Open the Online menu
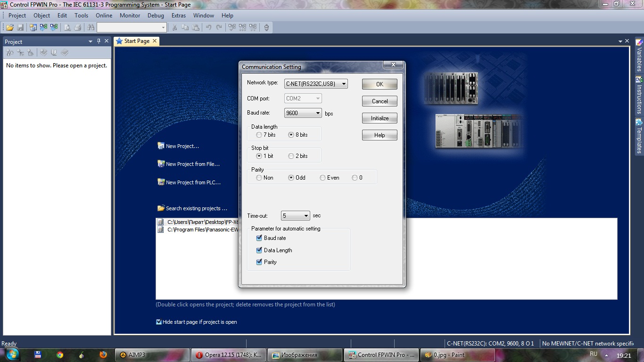The height and width of the screenshot is (362, 644). click(x=104, y=16)
